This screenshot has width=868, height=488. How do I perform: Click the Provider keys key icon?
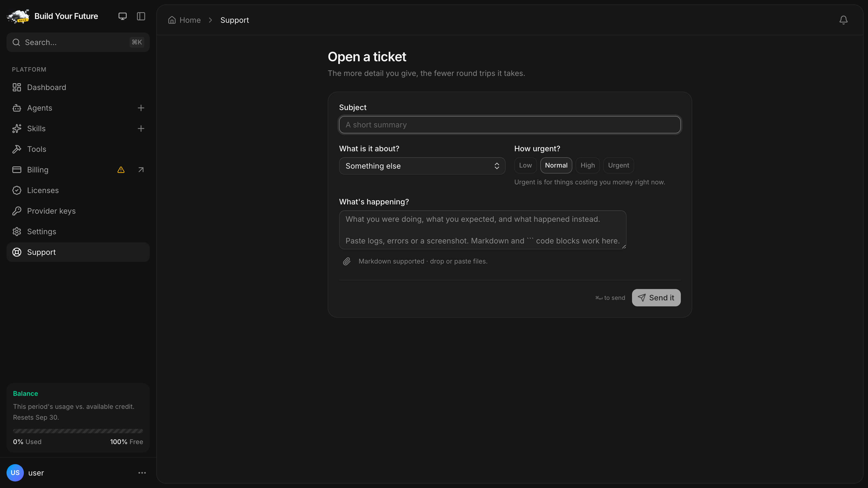pos(17,211)
